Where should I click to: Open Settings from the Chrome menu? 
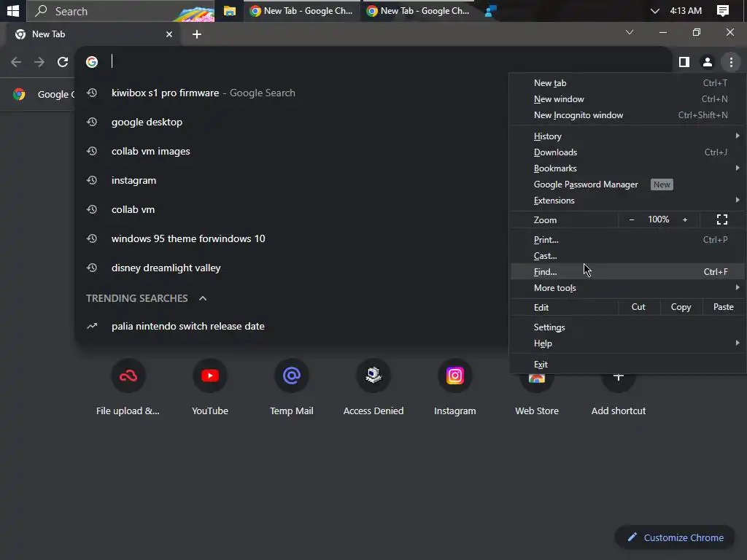628,327
